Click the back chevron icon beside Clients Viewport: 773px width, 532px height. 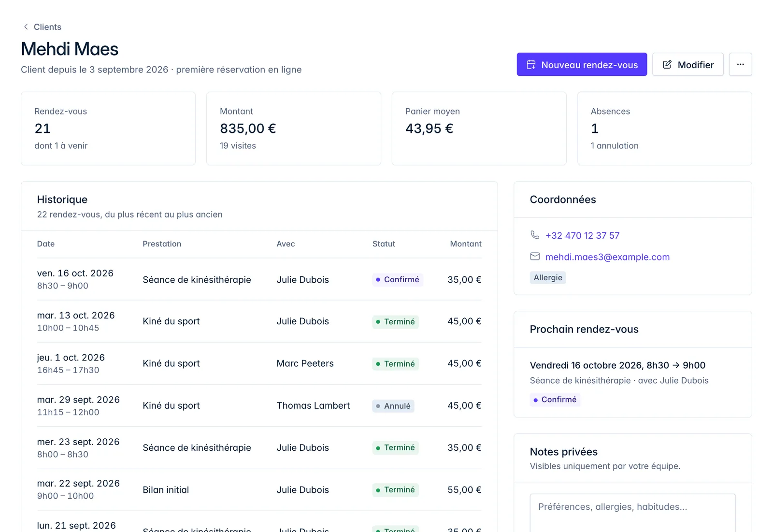pos(26,27)
